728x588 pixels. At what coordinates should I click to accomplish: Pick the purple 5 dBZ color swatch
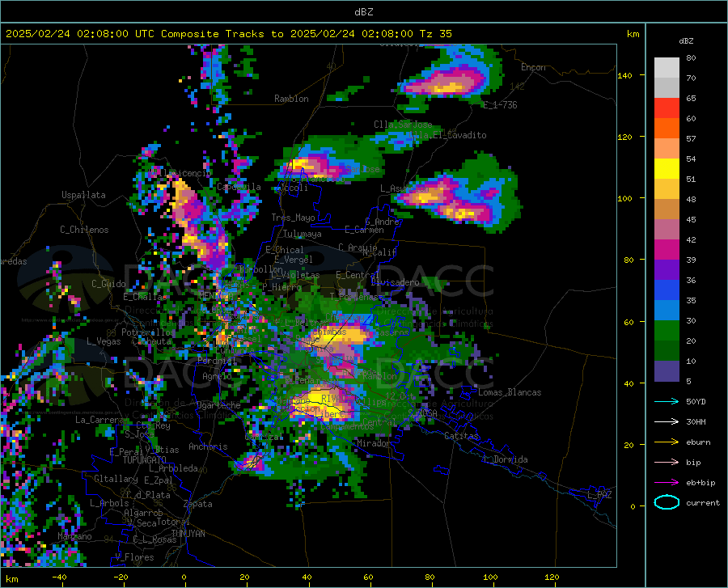point(667,371)
